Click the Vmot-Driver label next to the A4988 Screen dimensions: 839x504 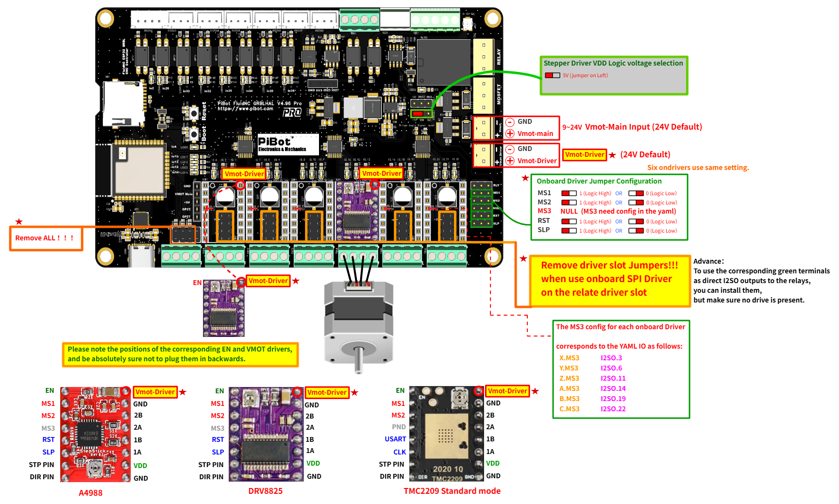[155, 392]
